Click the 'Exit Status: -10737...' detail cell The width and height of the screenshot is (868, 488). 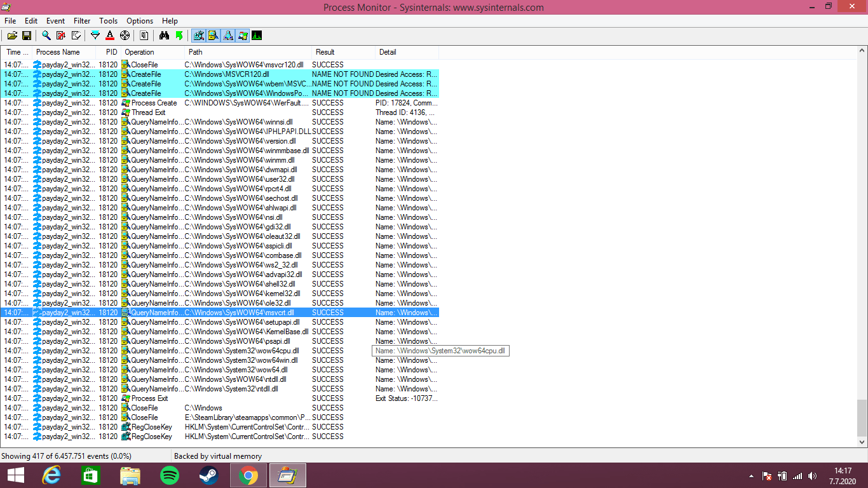point(406,398)
